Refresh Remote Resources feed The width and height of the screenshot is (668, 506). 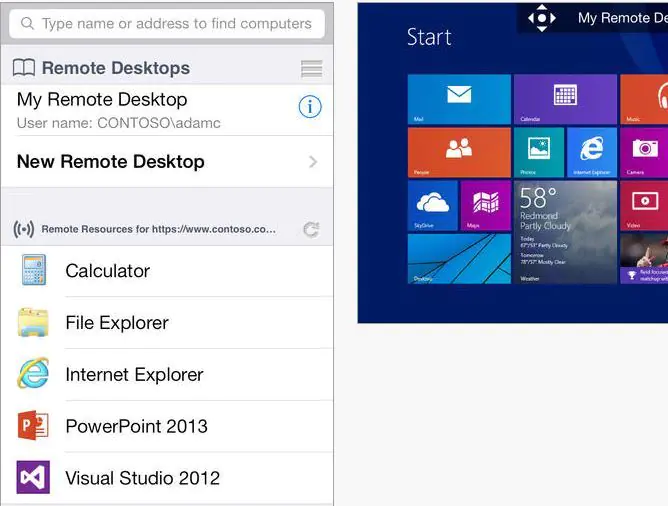(x=311, y=230)
